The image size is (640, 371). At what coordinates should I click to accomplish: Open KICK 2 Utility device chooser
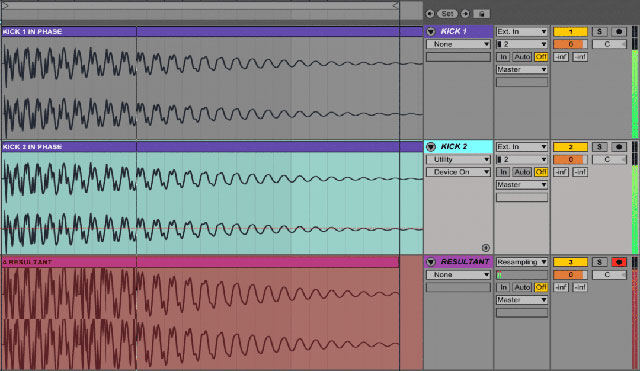click(x=458, y=159)
